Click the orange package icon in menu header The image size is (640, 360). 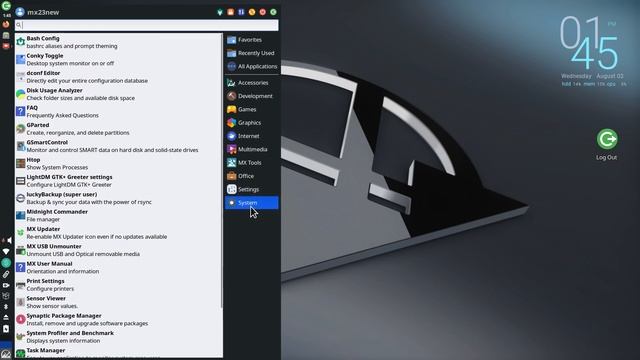tap(231, 12)
